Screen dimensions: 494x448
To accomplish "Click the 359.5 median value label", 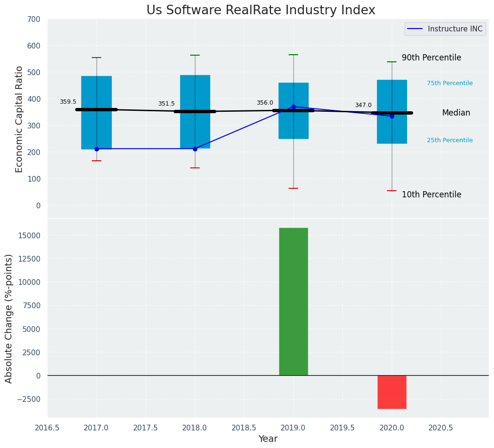I will pyautogui.click(x=68, y=102).
